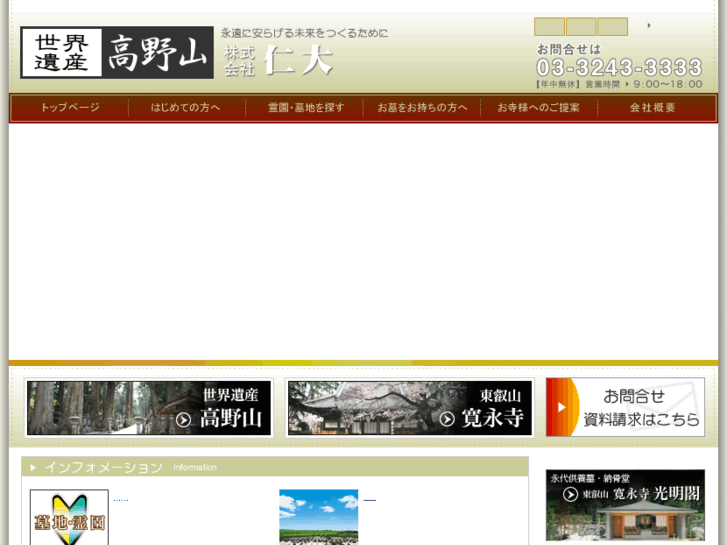Click slogan 永遠に安らげる未来をつくるために

tap(304, 33)
